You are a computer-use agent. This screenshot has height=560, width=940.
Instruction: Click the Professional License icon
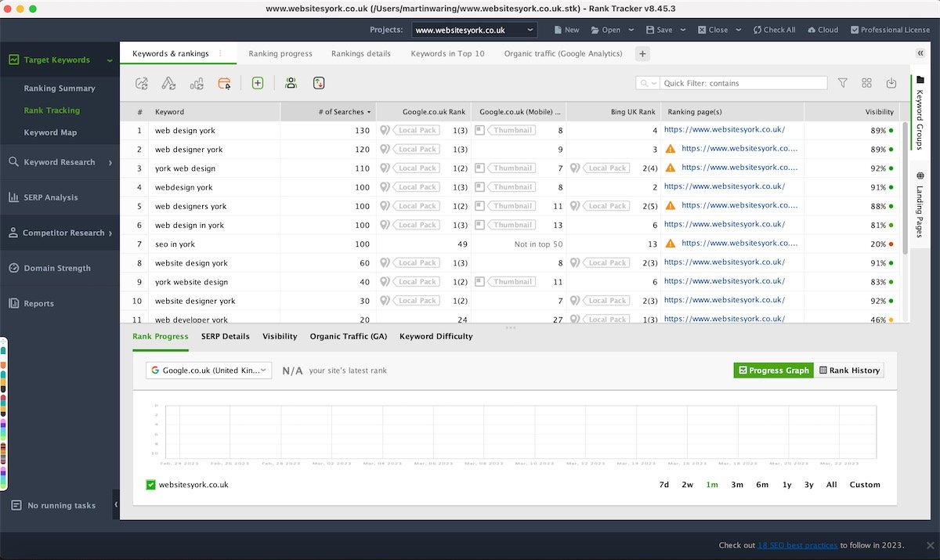point(855,30)
